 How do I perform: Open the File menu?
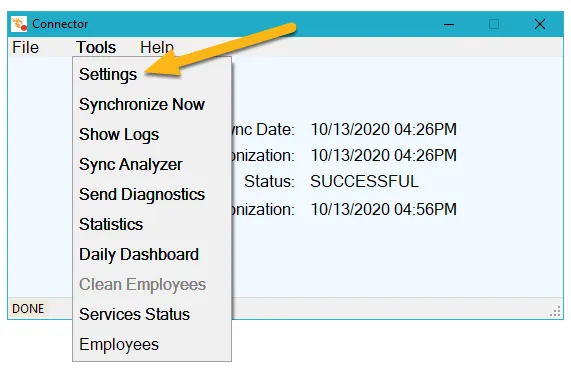(25, 47)
